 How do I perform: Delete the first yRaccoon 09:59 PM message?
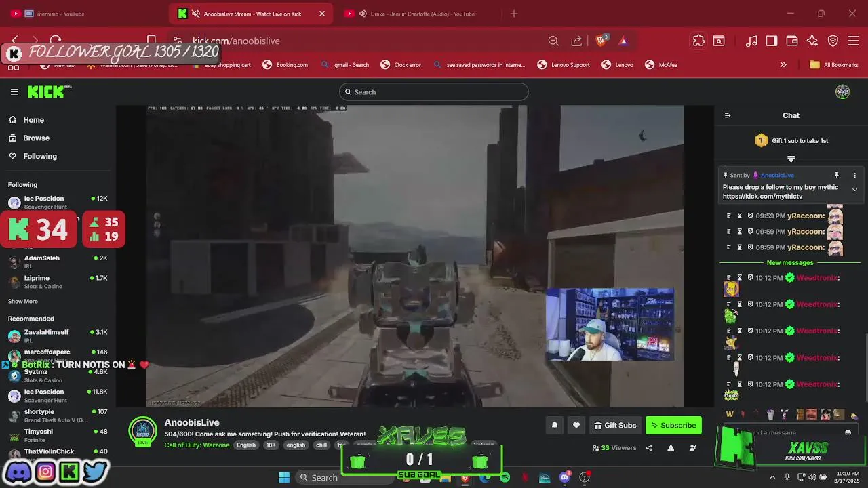(729, 216)
